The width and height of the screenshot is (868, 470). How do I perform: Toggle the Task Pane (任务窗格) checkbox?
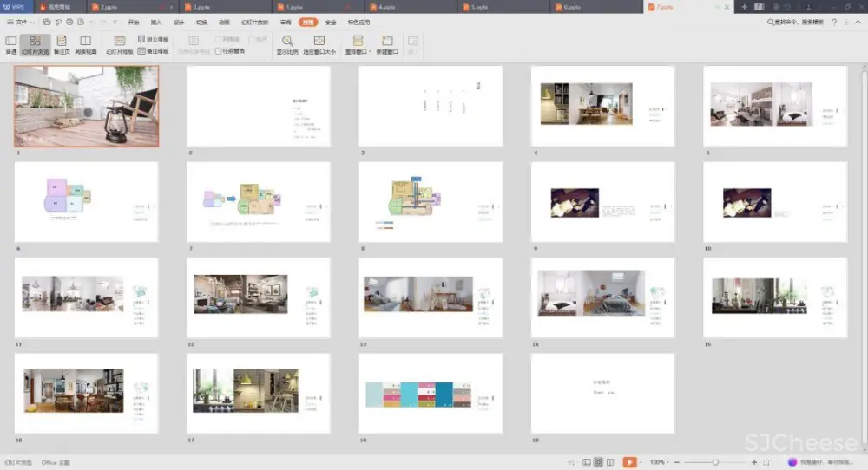pyautogui.click(x=219, y=51)
